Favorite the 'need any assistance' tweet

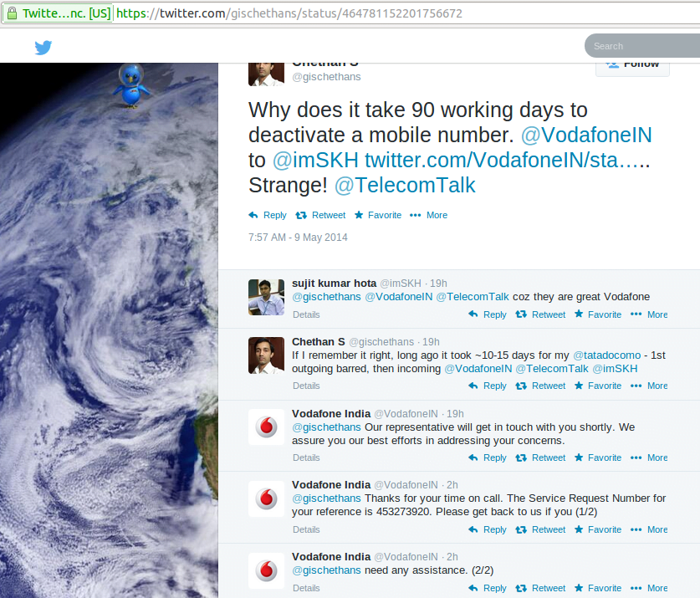[x=598, y=588]
